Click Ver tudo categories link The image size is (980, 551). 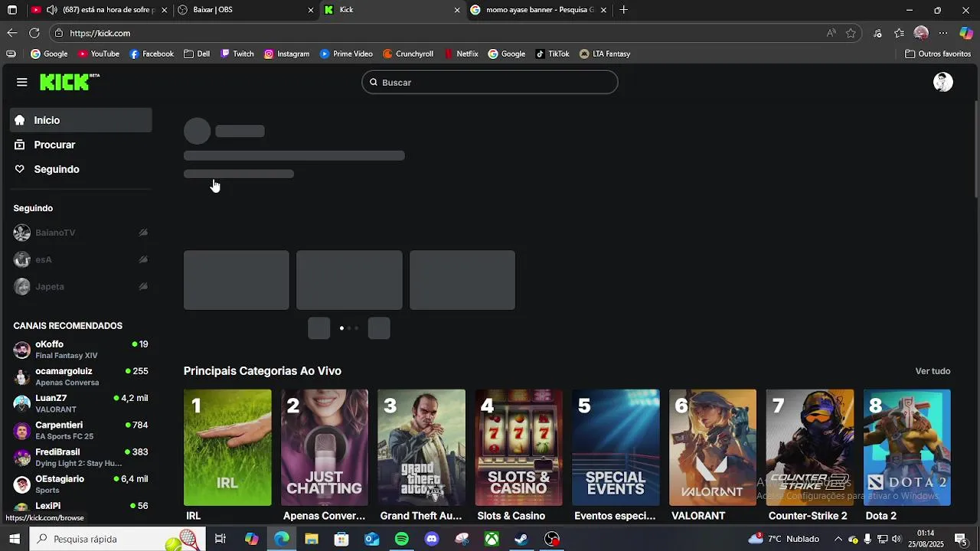point(933,371)
